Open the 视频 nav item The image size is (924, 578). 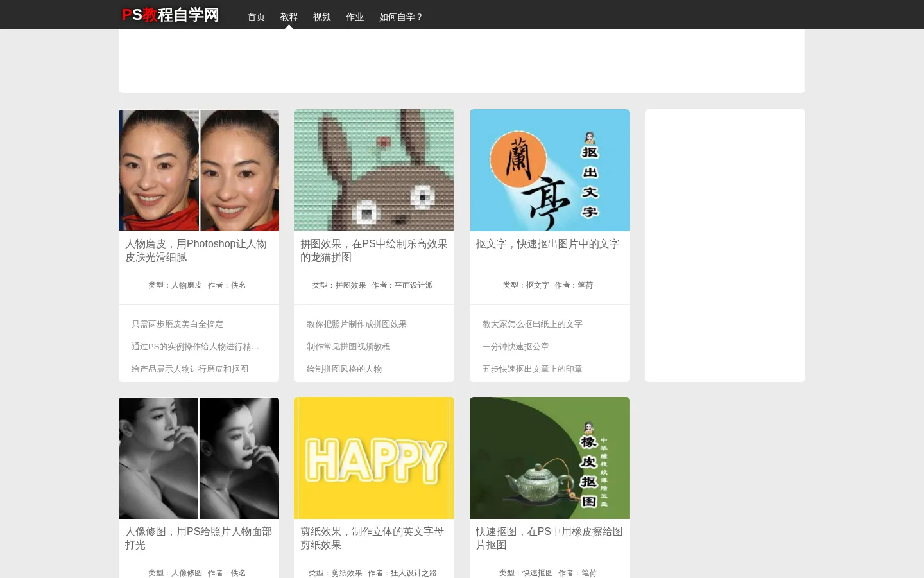click(322, 17)
